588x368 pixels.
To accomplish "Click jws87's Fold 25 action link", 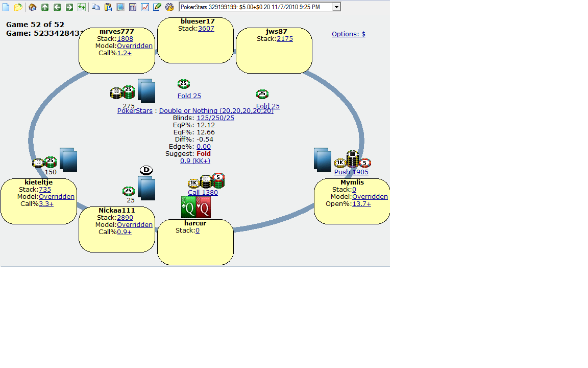I will pos(268,106).
